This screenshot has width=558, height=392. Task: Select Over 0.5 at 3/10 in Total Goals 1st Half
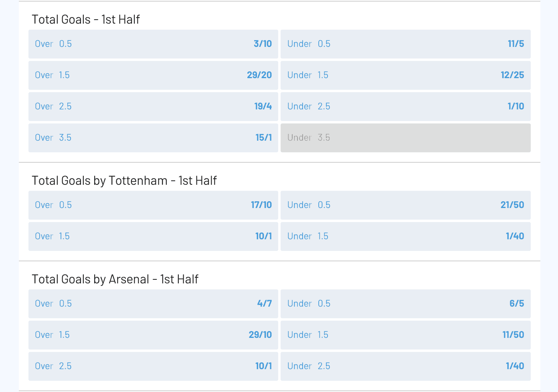(153, 44)
